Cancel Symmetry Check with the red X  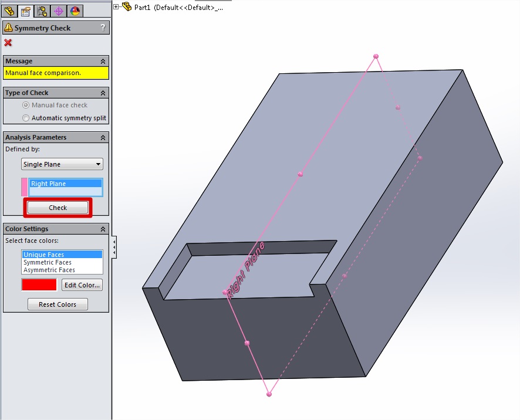tap(8, 42)
